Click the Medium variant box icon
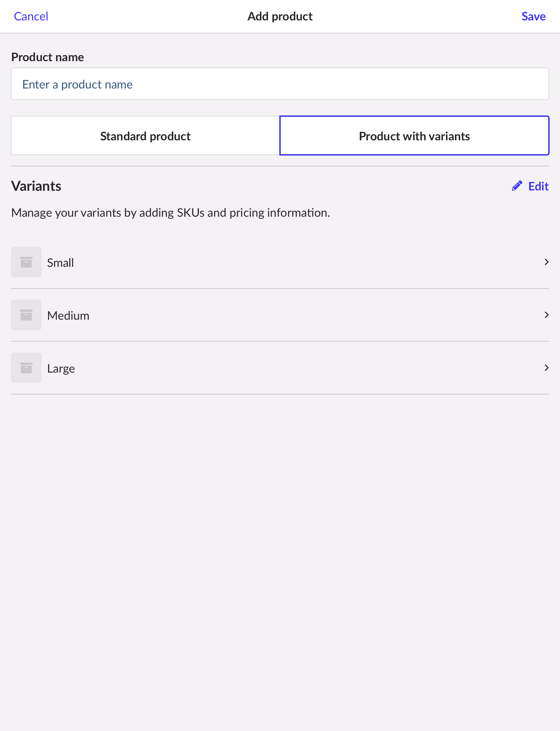Viewport: 560px width, 731px height. click(x=26, y=315)
